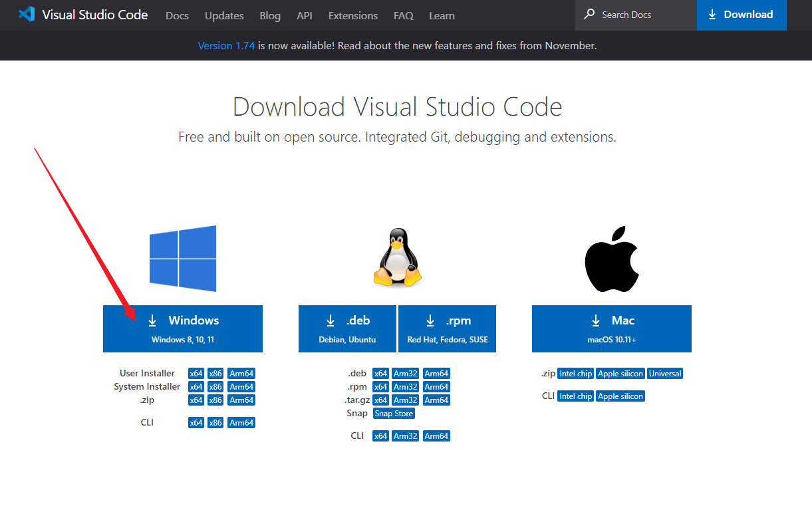Viewport: 812px width, 506px height.
Task: Select Intel chip for Mac CLI
Action: pos(576,396)
